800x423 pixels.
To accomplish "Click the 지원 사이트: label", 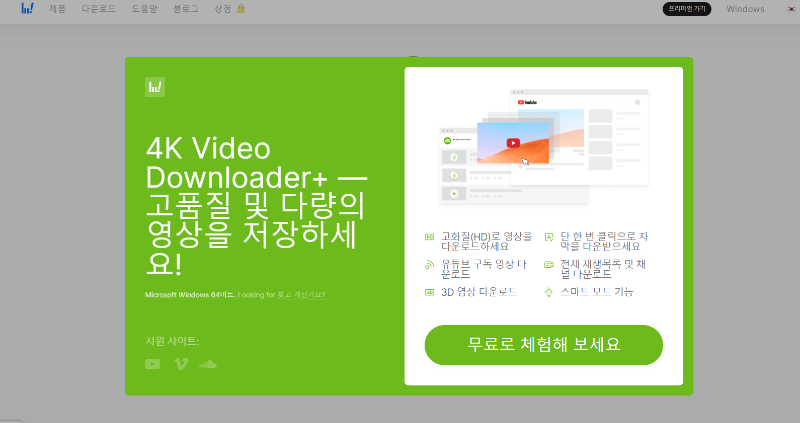I will [x=172, y=341].
